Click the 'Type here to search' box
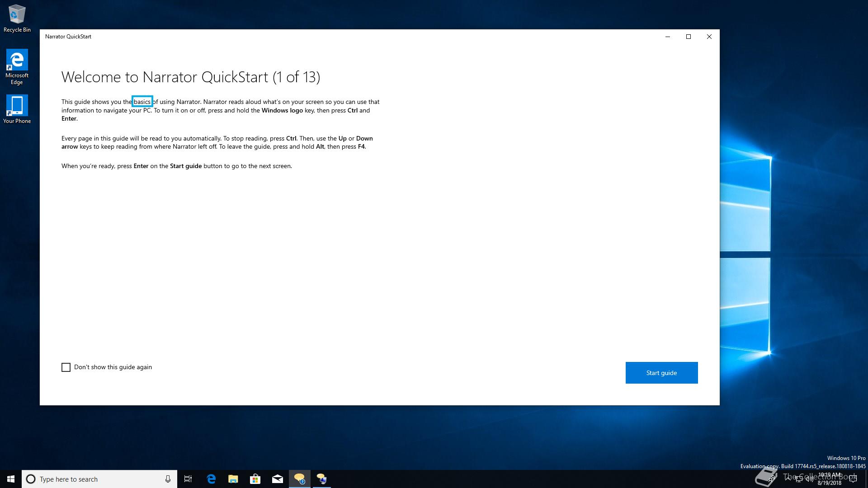 tap(99, 479)
